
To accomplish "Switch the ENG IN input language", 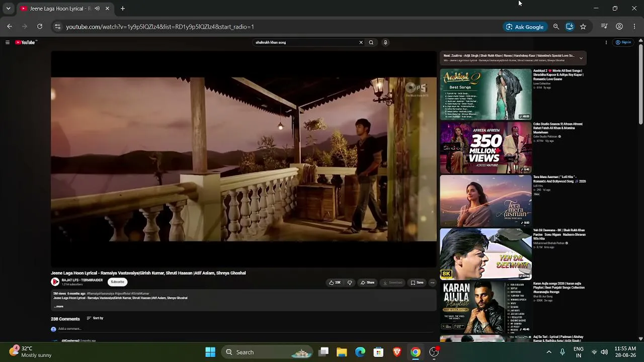I will coord(579,351).
